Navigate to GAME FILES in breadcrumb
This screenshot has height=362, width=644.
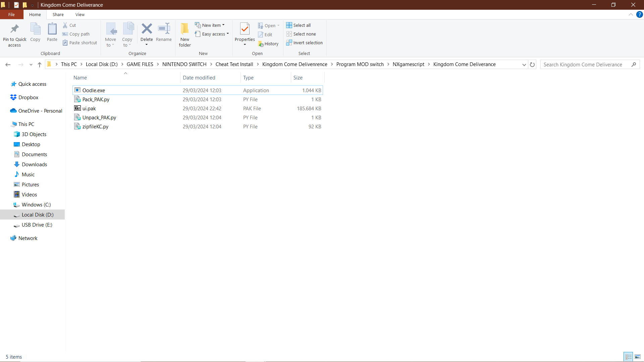coord(140,64)
